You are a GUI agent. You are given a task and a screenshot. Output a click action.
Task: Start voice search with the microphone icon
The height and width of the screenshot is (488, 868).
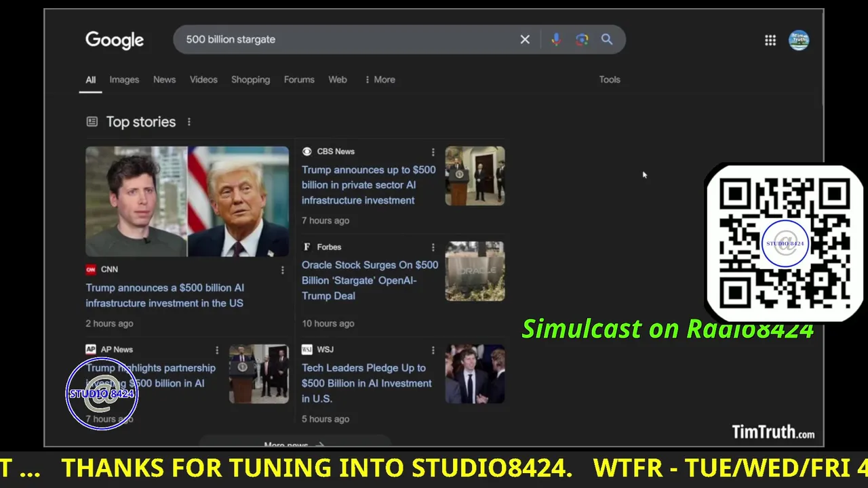coord(556,39)
